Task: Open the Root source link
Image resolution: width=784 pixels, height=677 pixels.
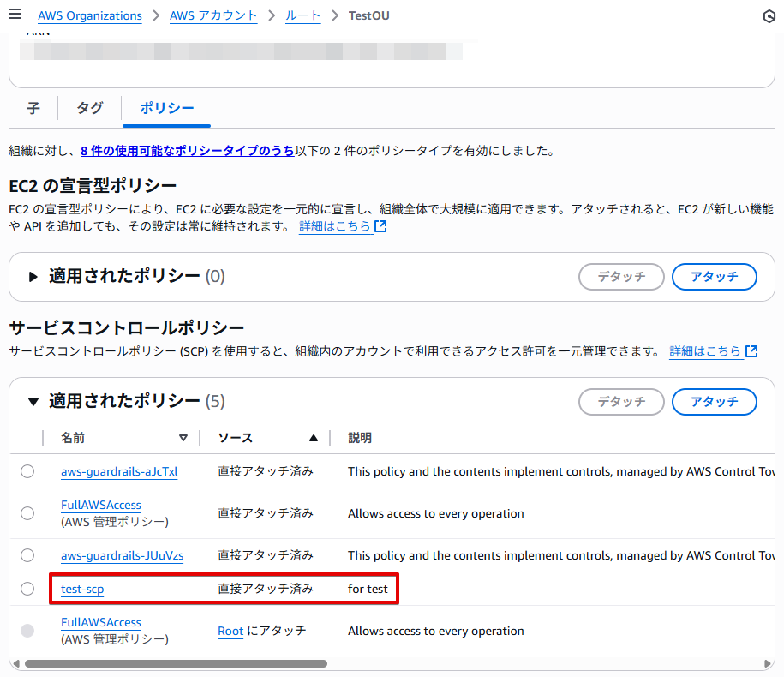Action: [x=230, y=631]
